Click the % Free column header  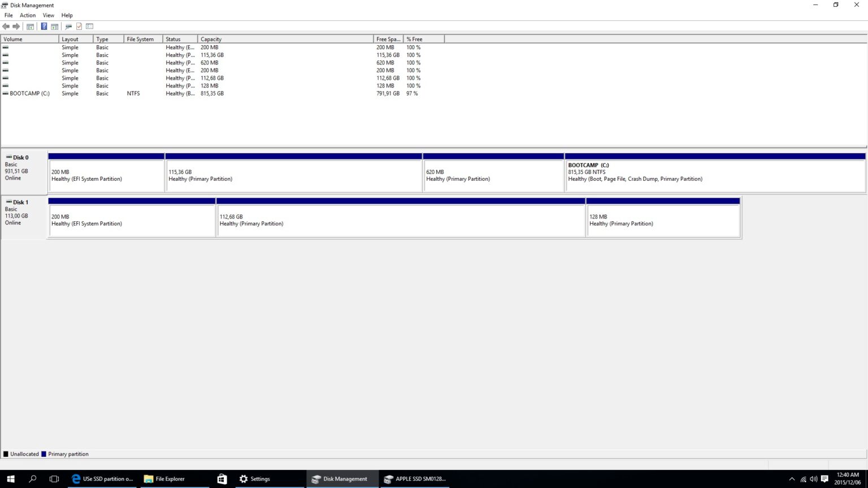tap(414, 39)
